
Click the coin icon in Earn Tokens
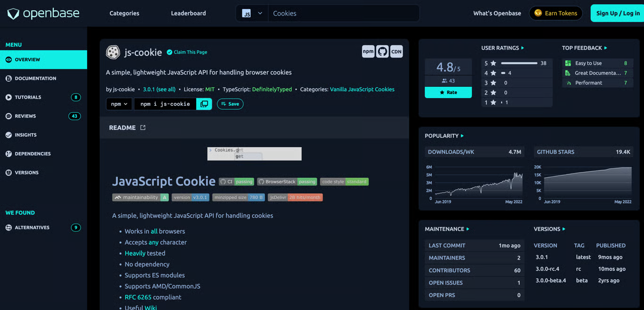[x=538, y=13]
